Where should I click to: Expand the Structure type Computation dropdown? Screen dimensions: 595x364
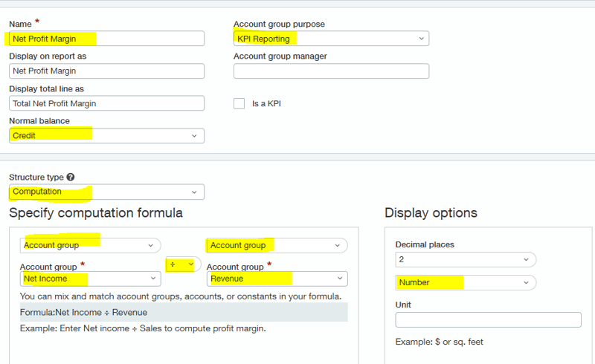(106, 192)
